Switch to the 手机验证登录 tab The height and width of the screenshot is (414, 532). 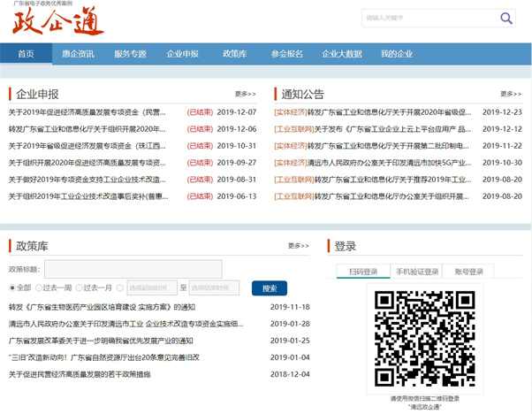tap(417, 272)
